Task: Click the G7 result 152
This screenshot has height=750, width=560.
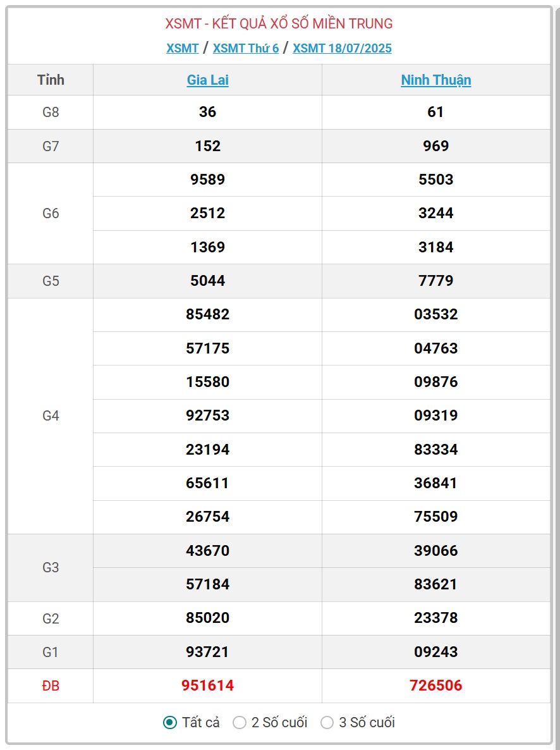Action: pyautogui.click(x=207, y=146)
